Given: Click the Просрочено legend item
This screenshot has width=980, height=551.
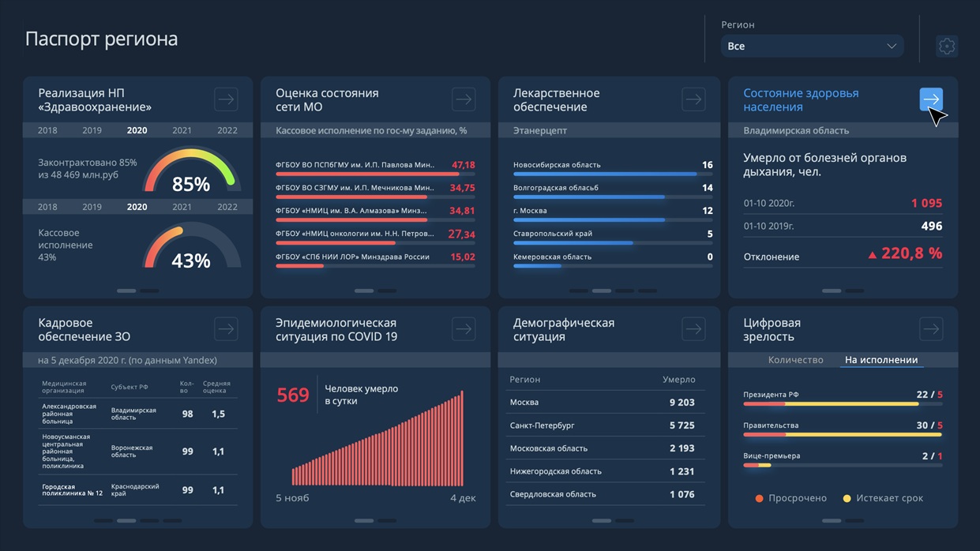Looking at the screenshot, I should pyautogui.click(x=791, y=498).
